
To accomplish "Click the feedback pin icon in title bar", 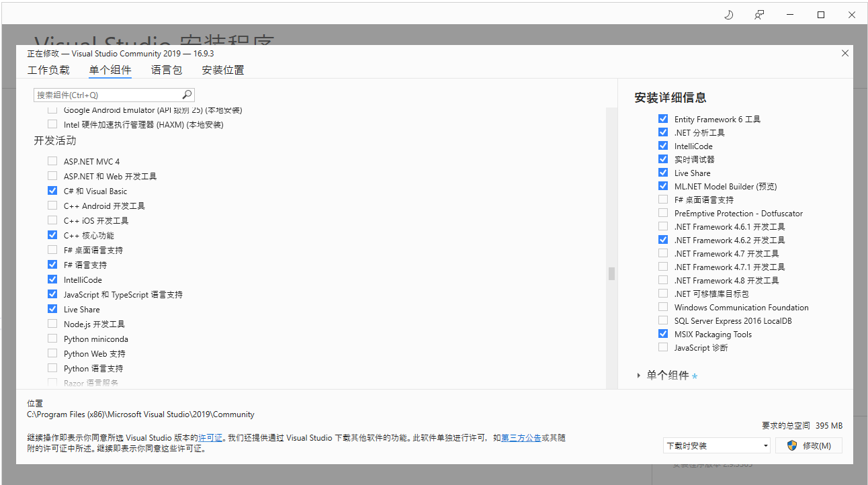I will [759, 15].
